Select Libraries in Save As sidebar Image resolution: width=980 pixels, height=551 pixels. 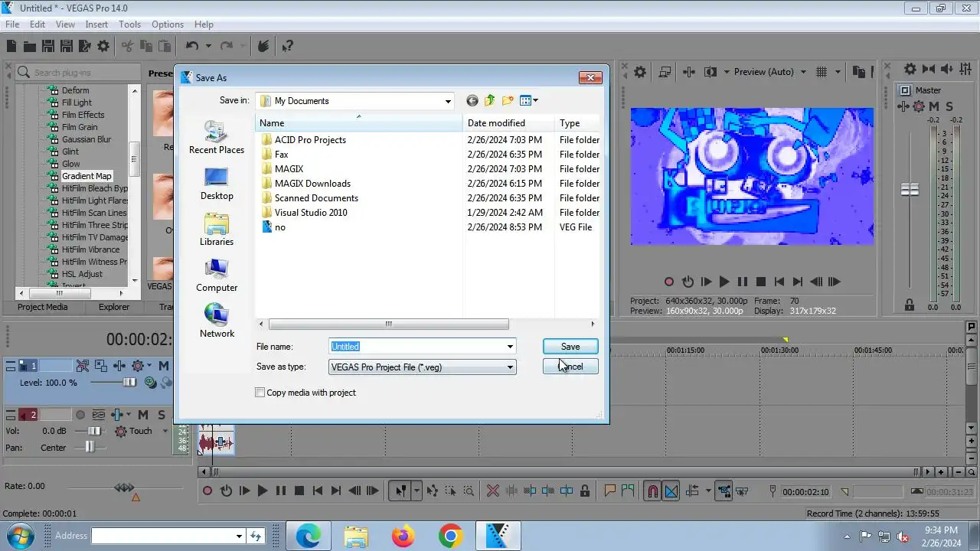[217, 230]
